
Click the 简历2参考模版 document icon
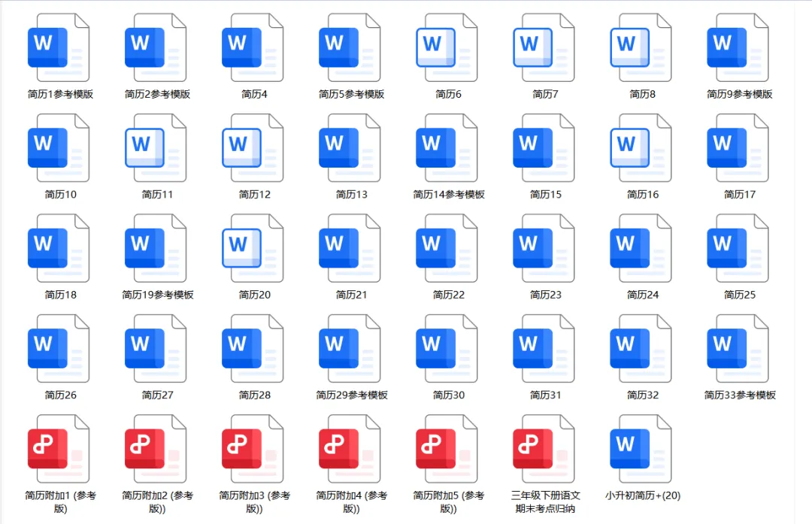[156, 47]
